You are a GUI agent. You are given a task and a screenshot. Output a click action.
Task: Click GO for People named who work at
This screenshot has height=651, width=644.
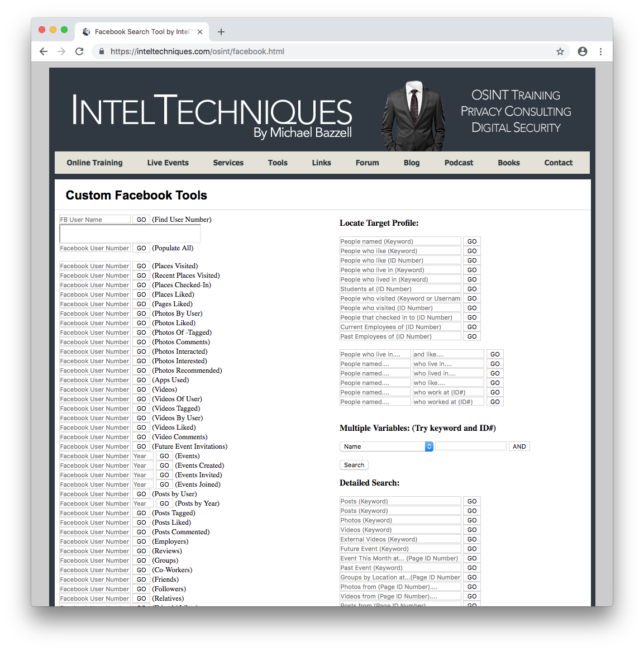coord(495,393)
